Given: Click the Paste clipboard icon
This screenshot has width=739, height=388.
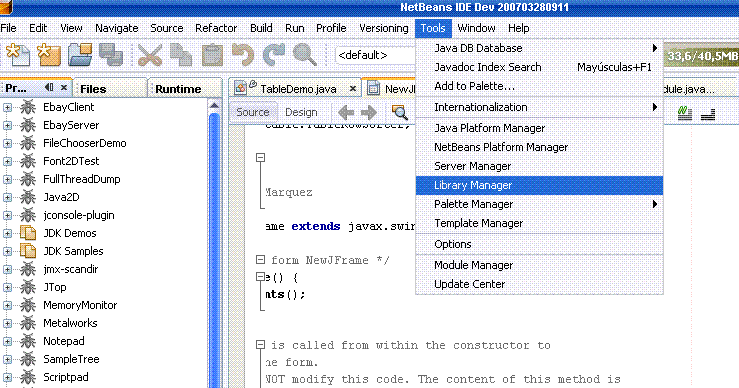Looking at the screenshot, I should coord(212,55).
